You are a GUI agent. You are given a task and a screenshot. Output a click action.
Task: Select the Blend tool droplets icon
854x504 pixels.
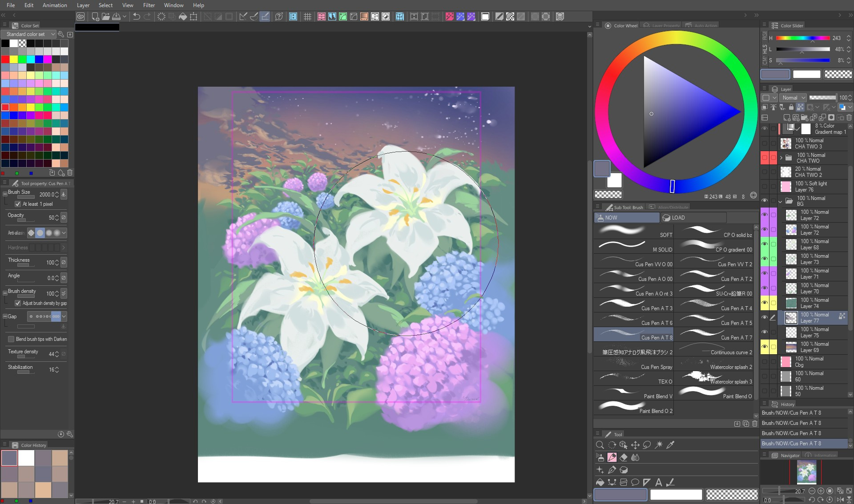click(x=635, y=457)
